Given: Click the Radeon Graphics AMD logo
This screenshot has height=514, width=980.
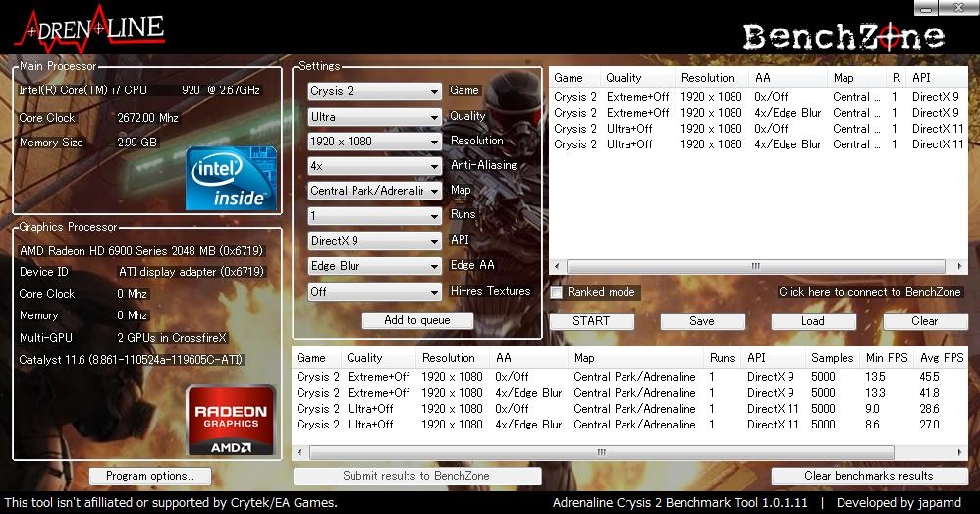Looking at the screenshot, I should click(231, 421).
